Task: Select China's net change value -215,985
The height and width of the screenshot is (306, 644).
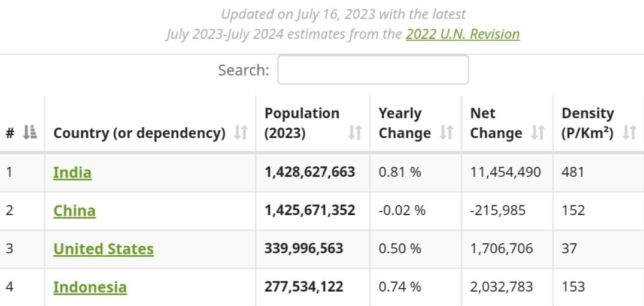Action: coord(497,210)
